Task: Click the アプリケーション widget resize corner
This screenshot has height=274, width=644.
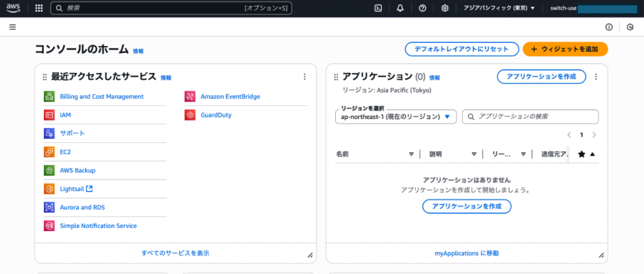Action: click(x=601, y=255)
